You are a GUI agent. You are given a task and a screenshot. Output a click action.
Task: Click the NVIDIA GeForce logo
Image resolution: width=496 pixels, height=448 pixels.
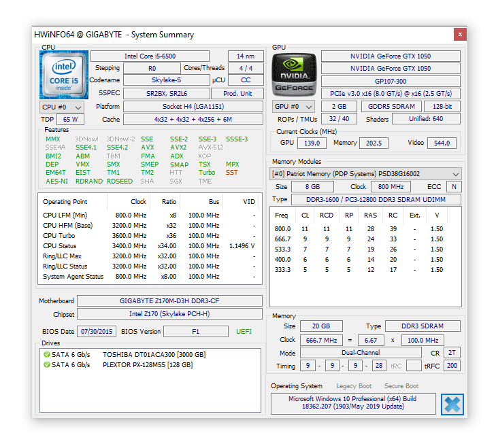pyautogui.click(x=294, y=75)
